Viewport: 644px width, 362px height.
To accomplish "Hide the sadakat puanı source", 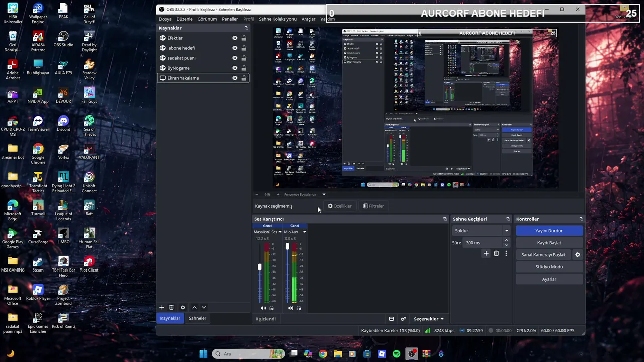I will click(x=235, y=58).
